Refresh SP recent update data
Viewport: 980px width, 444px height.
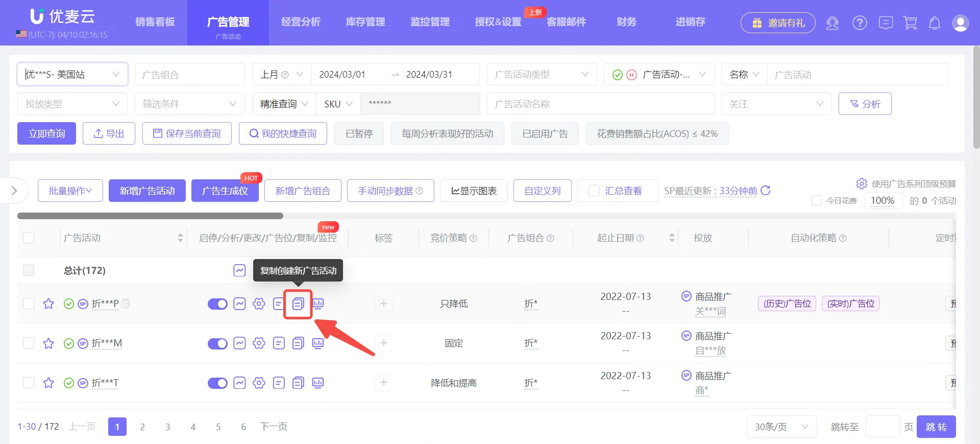(x=766, y=191)
